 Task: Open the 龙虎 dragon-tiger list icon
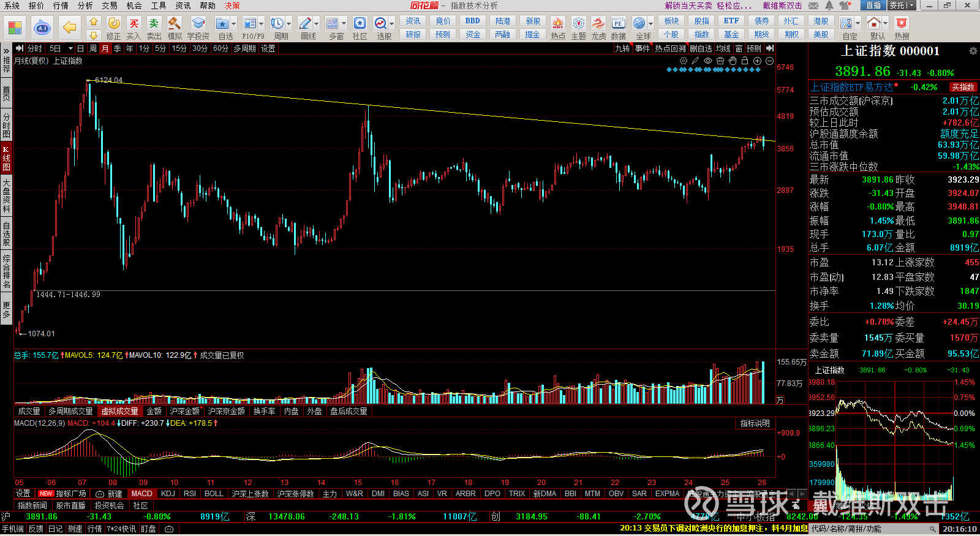point(598,28)
